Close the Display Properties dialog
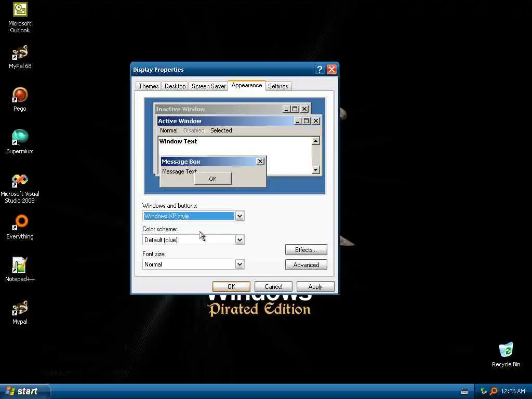Viewport: 532px width, 399px height. click(x=331, y=70)
